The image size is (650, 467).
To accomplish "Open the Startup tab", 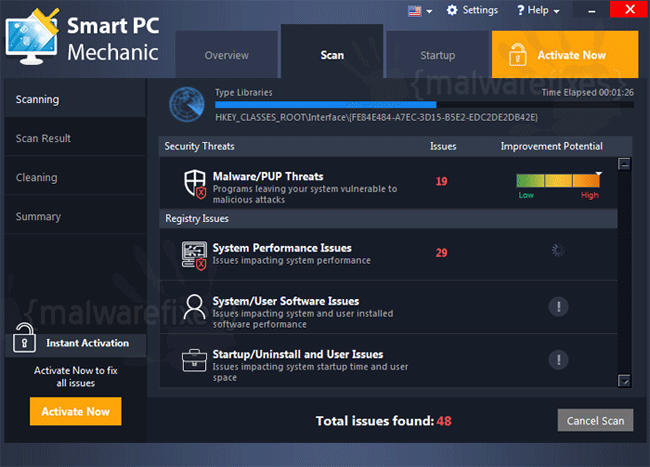I will point(438,55).
